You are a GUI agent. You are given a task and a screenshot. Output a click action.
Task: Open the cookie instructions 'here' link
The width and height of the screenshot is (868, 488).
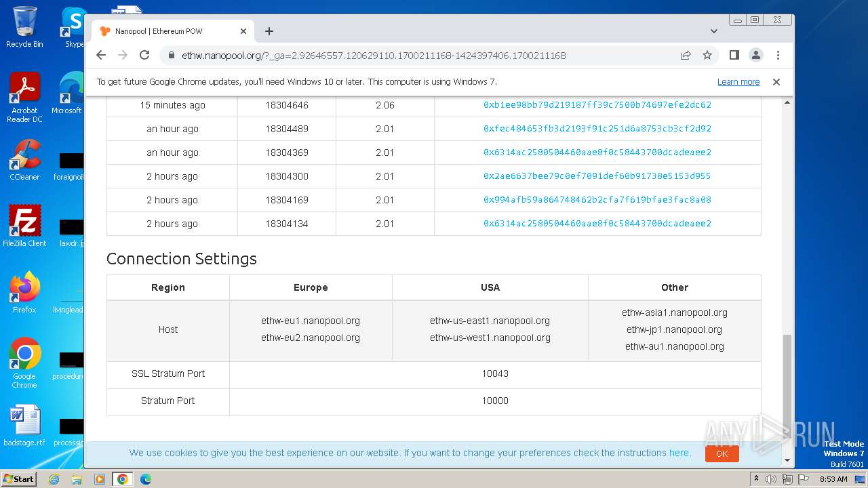[679, 453]
